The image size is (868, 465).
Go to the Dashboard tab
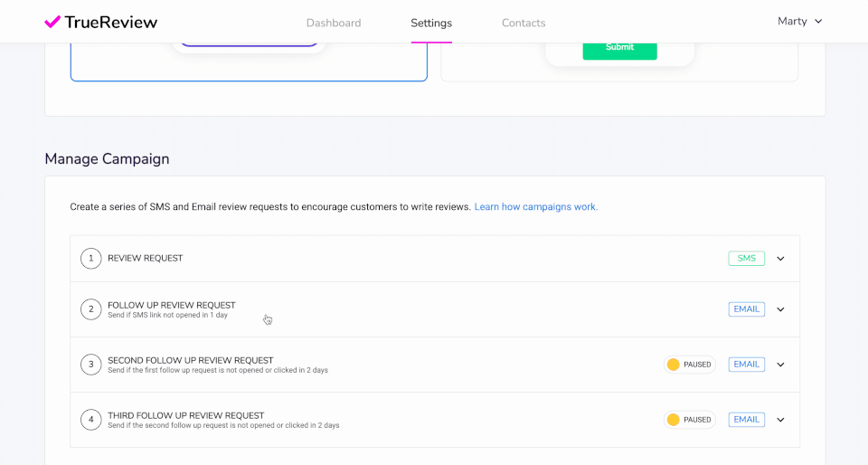click(x=334, y=24)
